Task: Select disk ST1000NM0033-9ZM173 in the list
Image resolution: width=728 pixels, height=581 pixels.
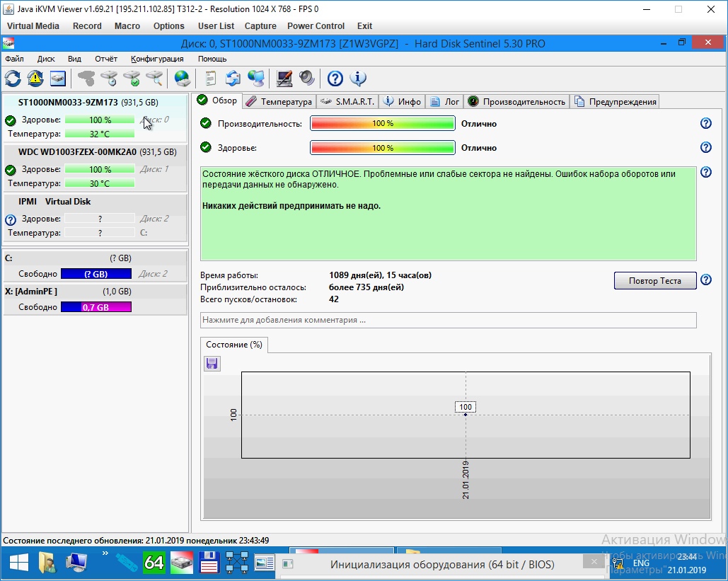Action: [x=95, y=118]
